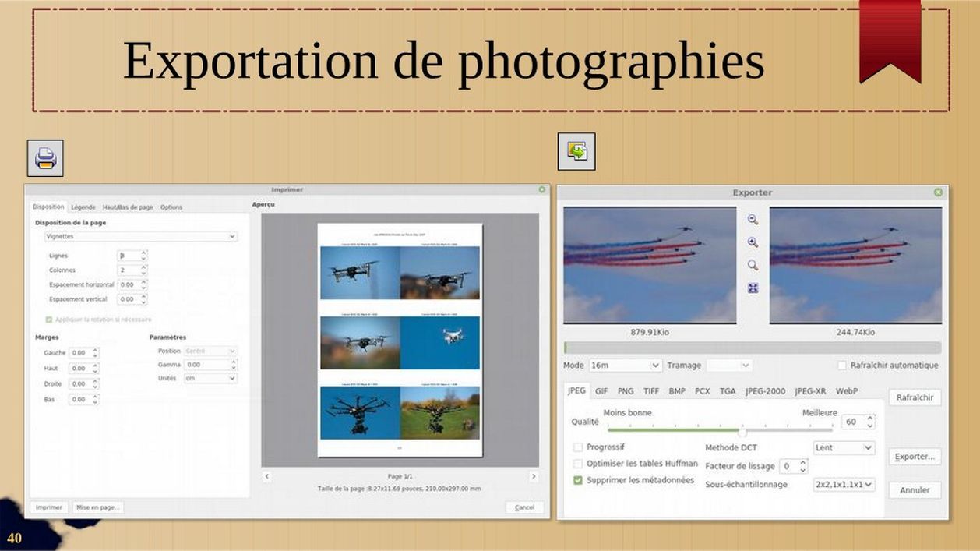
Task: Click the print preview page thumbnail
Action: [x=400, y=340]
